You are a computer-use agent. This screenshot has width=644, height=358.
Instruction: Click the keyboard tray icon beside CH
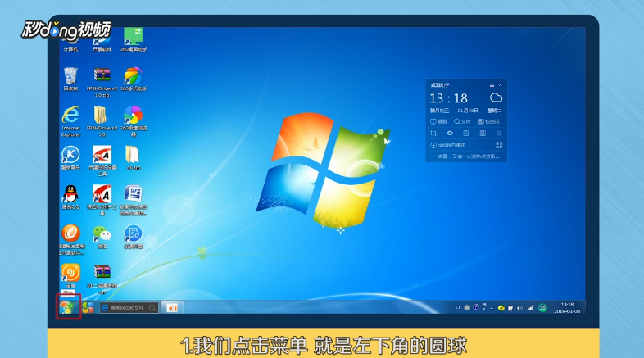point(467,307)
